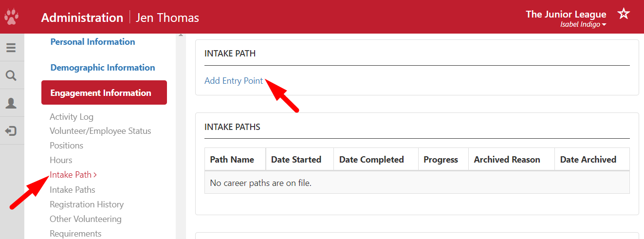The image size is (644, 239).
Task: Open the Intake Paths sidebar link
Action: 73,190
